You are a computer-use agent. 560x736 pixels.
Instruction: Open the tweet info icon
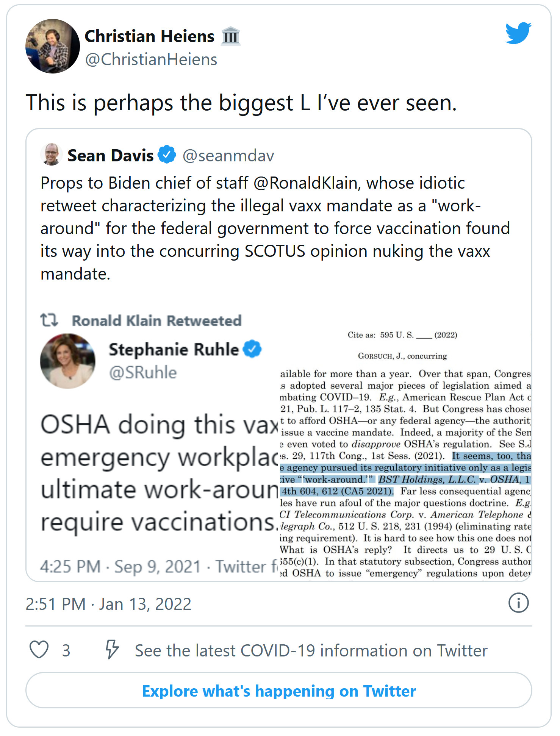pyautogui.click(x=518, y=603)
